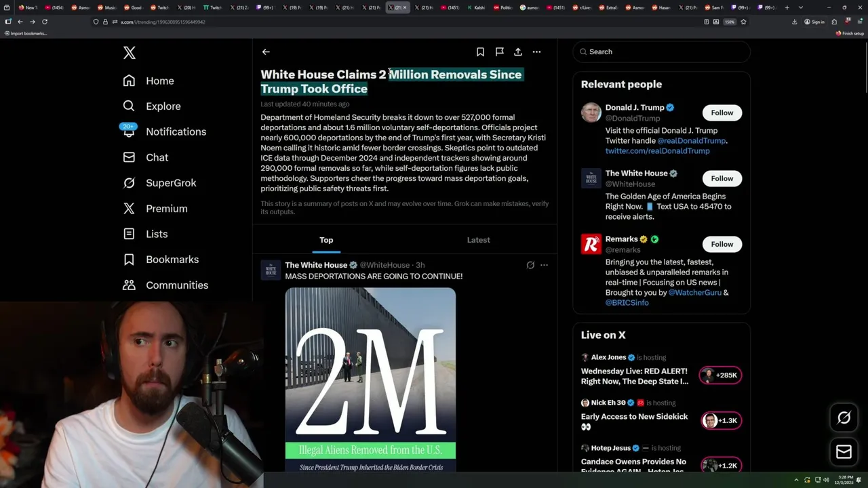Image resolution: width=868 pixels, height=488 pixels.
Task: Switch to the Top tab
Action: [x=326, y=240]
